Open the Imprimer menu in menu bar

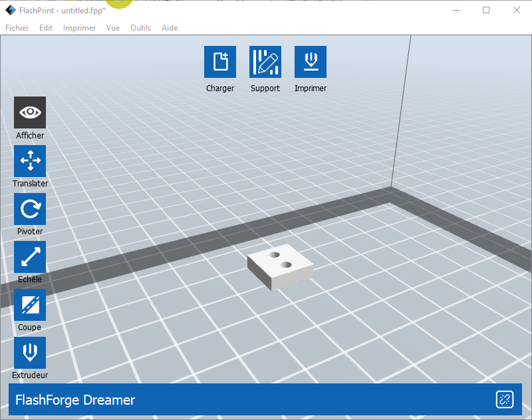click(79, 28)
